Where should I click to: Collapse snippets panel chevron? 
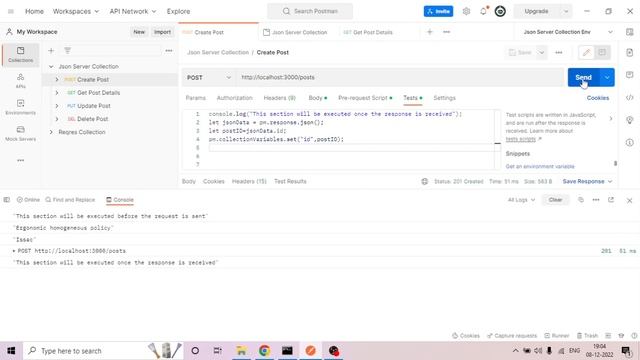[611, 119]
